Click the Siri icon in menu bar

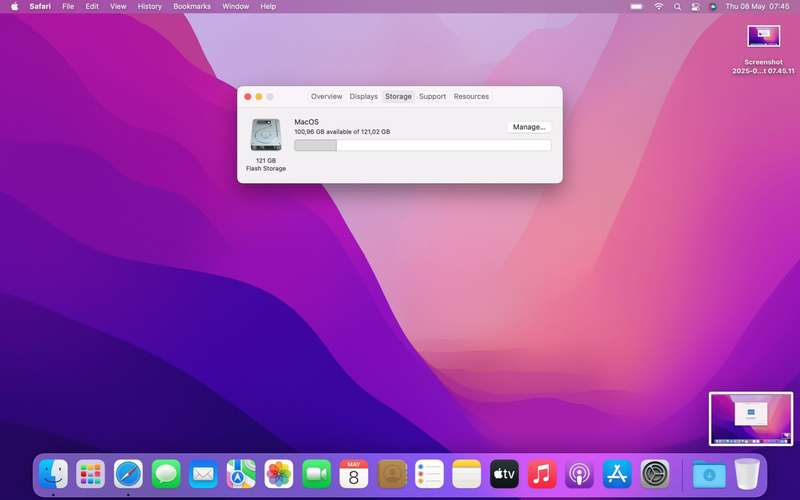[713, 7]
